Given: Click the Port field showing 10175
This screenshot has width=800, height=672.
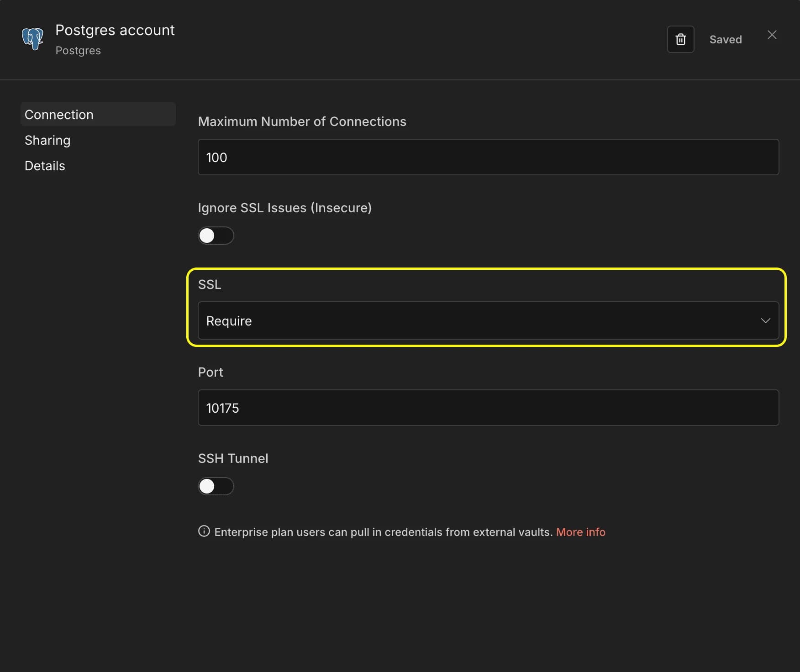Looking at the screenshot, I should coord(488,408).
